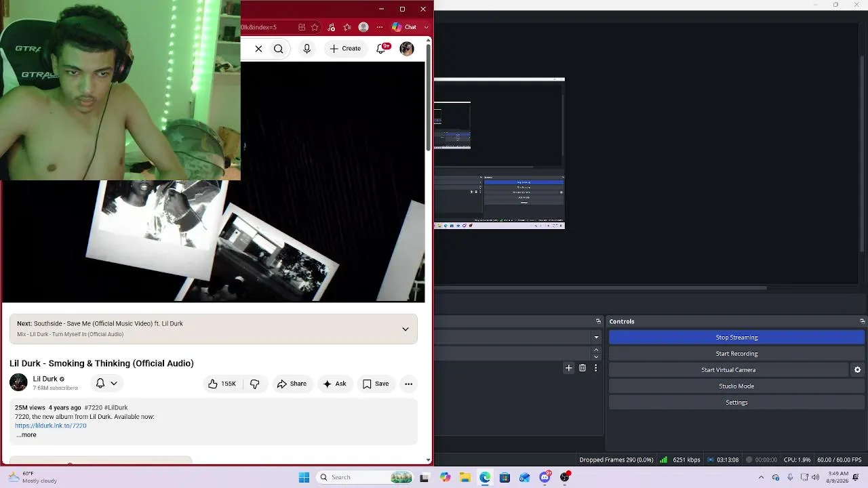Click the 6251 kbps bitrate status in OBS
The width and height of the screenshot is (868, 488).
(686, 460)
